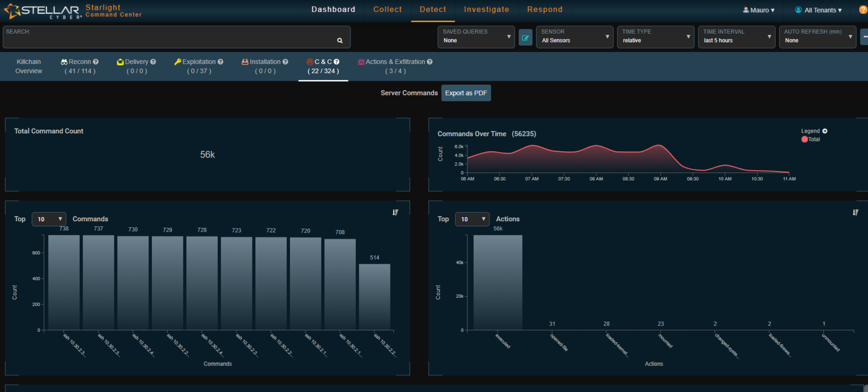Switch to the Actions & Exfiltration tab
Image resolution: width=868 pixels, height=392 pixels.
tap(395, 66)
